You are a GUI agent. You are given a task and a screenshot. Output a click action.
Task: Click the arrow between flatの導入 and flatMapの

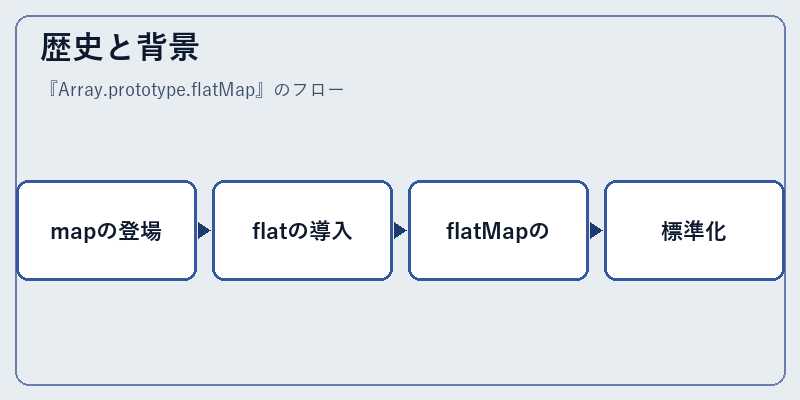point(400,231)
